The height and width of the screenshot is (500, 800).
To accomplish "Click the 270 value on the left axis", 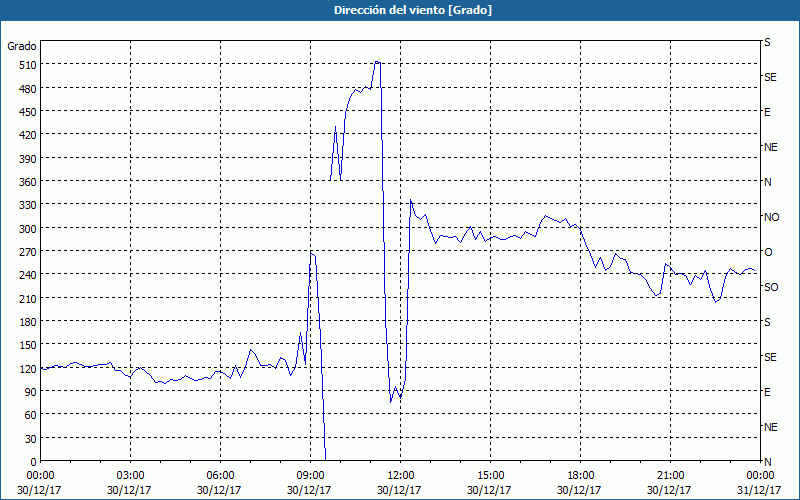I will 27,252.
